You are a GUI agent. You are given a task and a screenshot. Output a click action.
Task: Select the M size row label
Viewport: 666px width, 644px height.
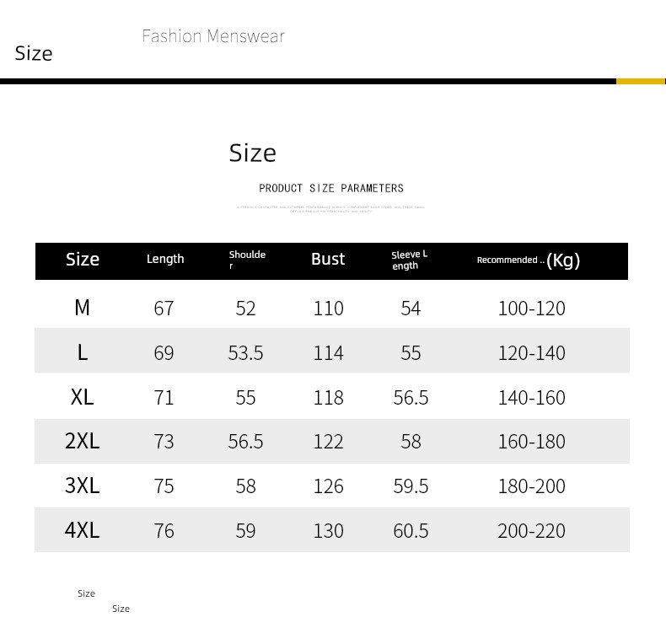click(82, 309)
